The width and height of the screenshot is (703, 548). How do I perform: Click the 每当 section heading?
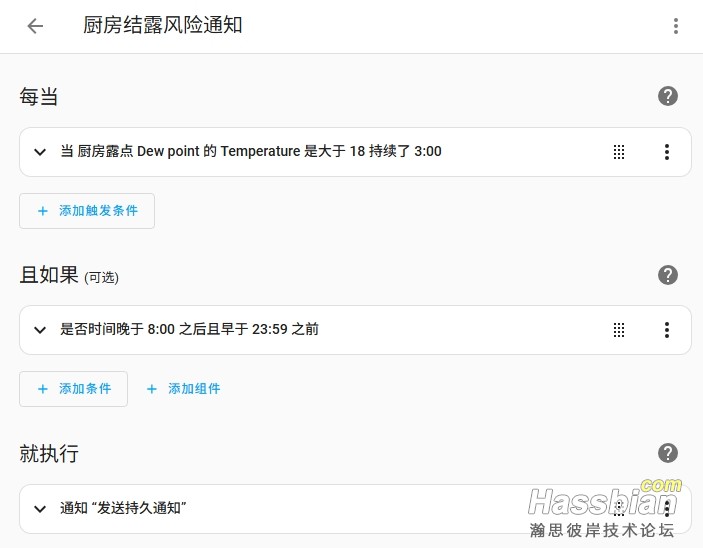point(39,96)
